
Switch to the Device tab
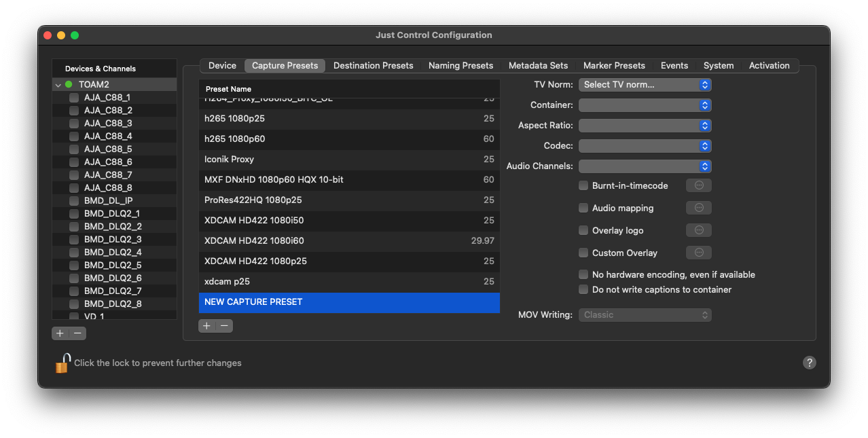tap(222, 66)
